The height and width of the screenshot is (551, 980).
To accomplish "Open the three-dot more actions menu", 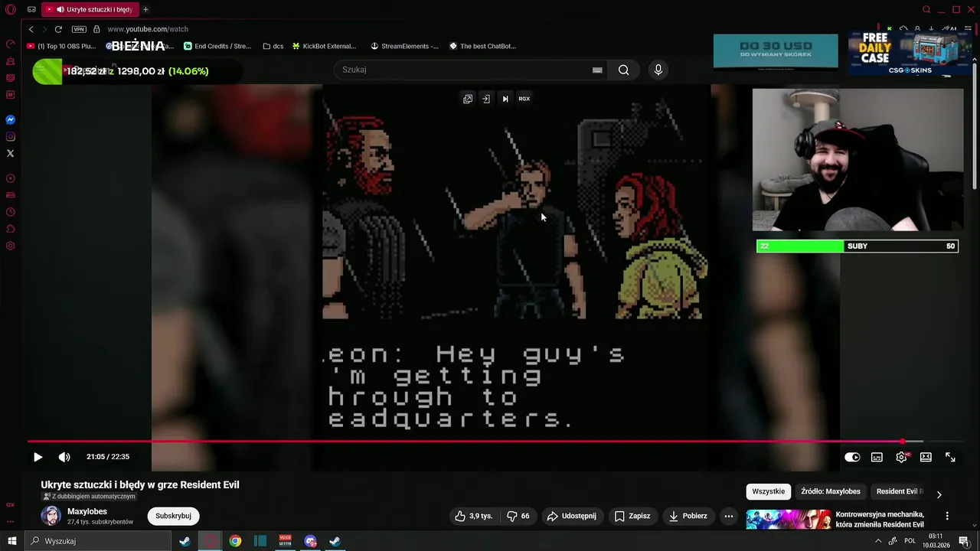I will tap(728, 516).
